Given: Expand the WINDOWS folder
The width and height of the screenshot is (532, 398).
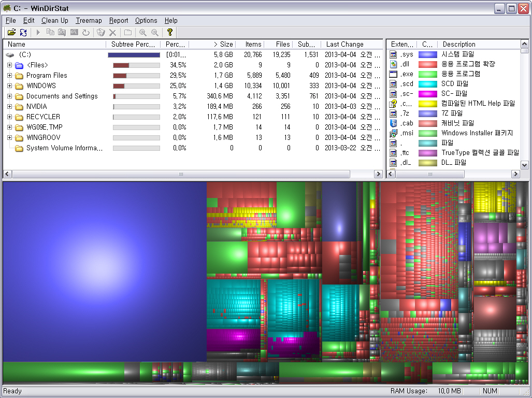Looking at the screenshot, I should click(x=9, y=86).
